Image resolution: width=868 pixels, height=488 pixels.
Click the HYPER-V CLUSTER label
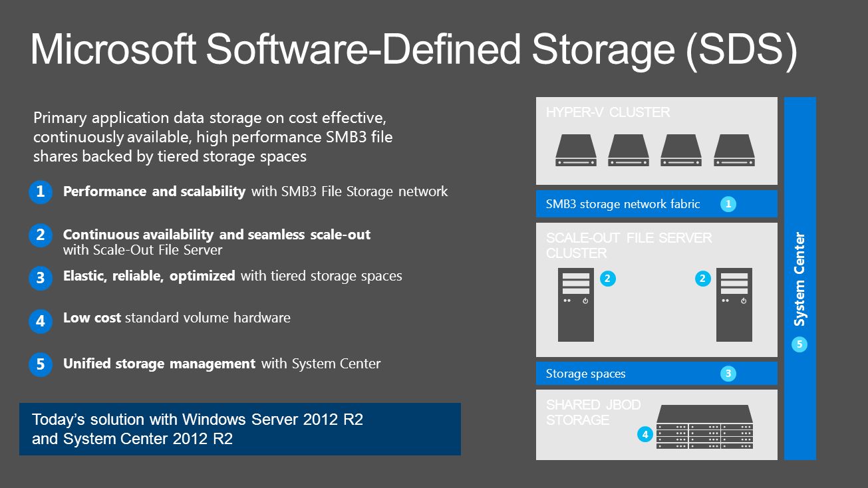point(608,112)
